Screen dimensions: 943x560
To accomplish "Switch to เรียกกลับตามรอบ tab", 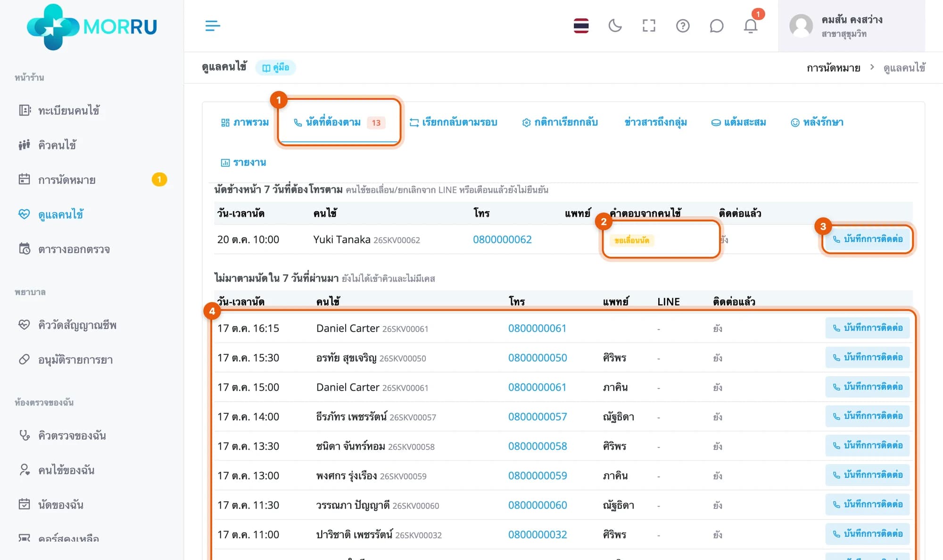I will (x=454, y=123).
